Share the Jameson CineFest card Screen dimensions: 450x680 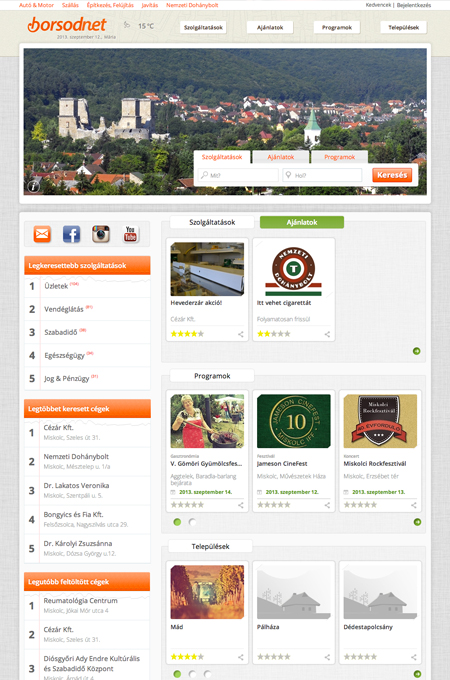[x=327, y=505]
